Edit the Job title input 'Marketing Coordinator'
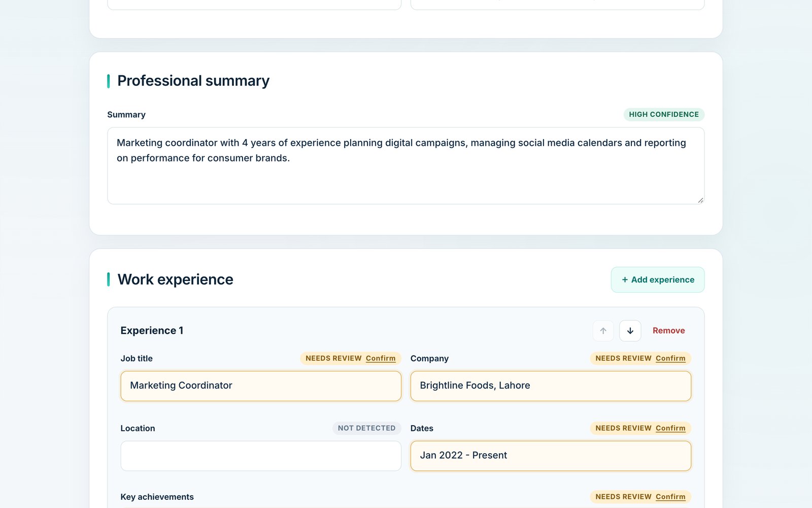Screen dimensions: 812x508 [261, 386]
